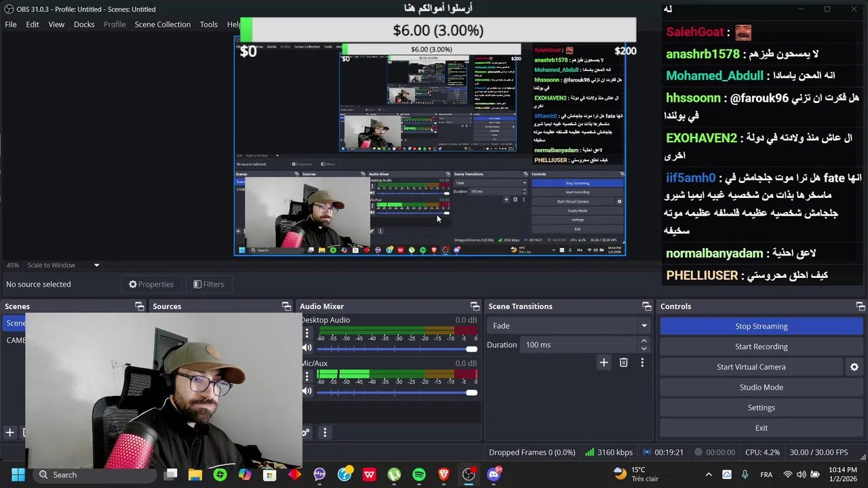Screen dimensions: 868x488
Task: Open Spotify from the taskbar
Action: click(x=419, y=474)
